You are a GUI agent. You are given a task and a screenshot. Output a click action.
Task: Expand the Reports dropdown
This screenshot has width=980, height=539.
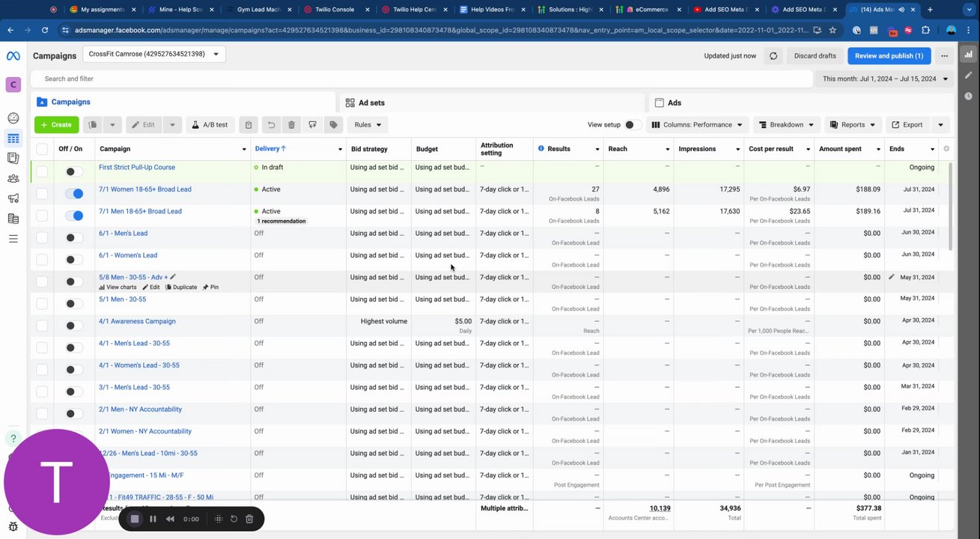(853, 125)
